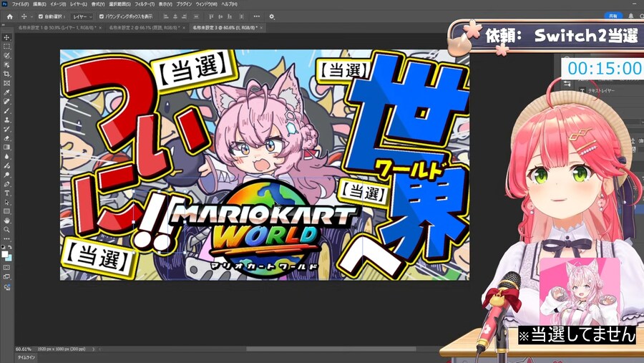Change the screen mode icon

pyautogui.click(x=6, y=276)
